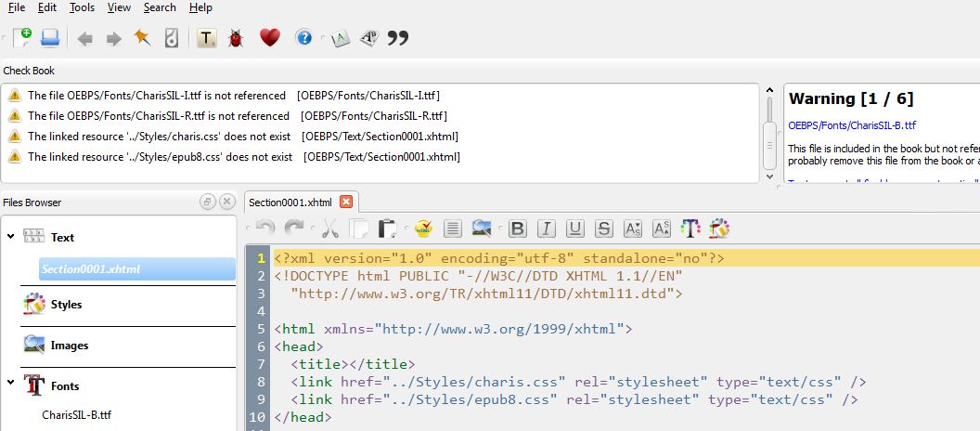
Task: Open the Edit menu
Action: [x=47, y=7]
